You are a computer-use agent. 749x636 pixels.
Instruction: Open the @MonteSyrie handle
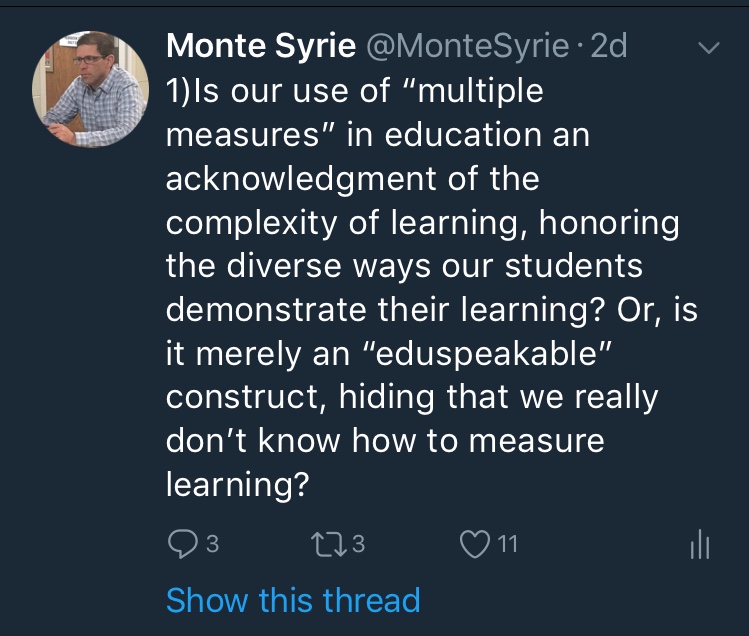(x=457, y=46)
